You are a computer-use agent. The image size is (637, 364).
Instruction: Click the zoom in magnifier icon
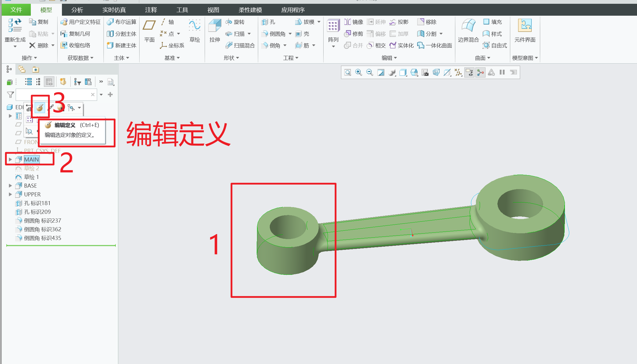[x=358, y=72]
